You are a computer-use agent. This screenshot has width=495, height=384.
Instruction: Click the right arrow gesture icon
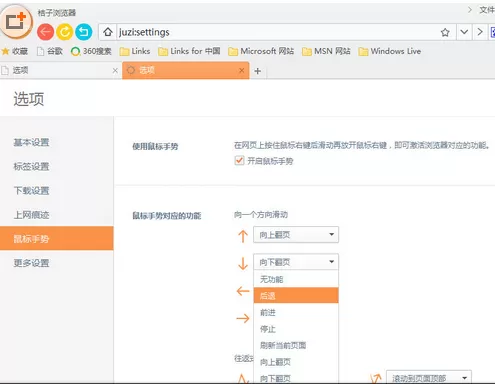click(243, 318)
